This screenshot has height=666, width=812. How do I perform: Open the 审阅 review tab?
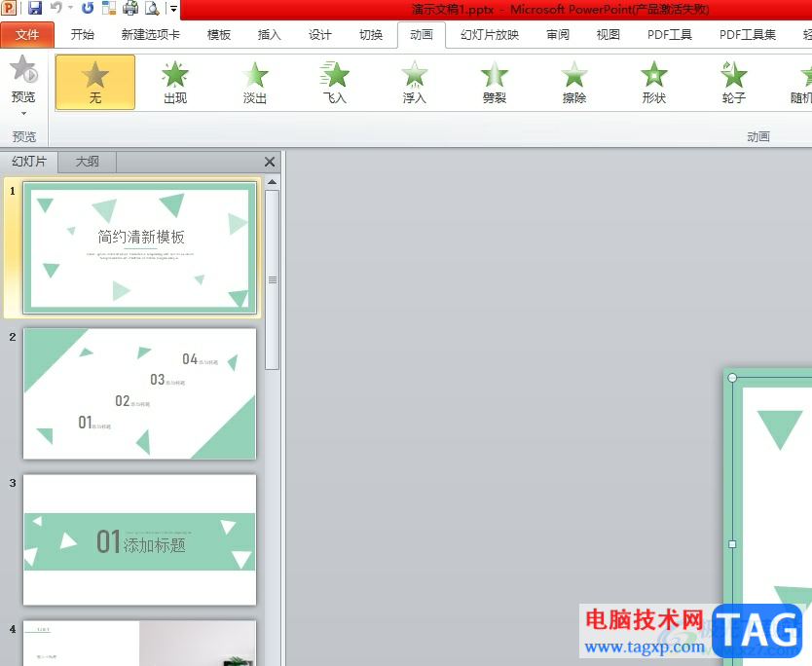(558, 35)
